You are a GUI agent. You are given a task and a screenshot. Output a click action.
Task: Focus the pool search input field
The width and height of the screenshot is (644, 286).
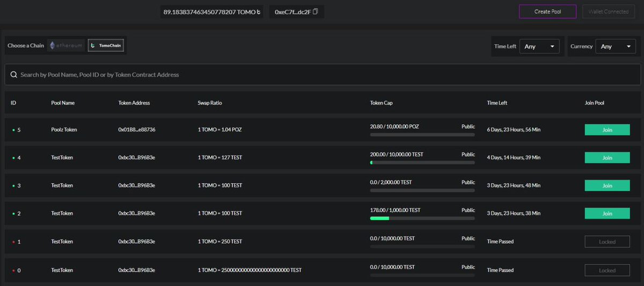pos(323,75)
